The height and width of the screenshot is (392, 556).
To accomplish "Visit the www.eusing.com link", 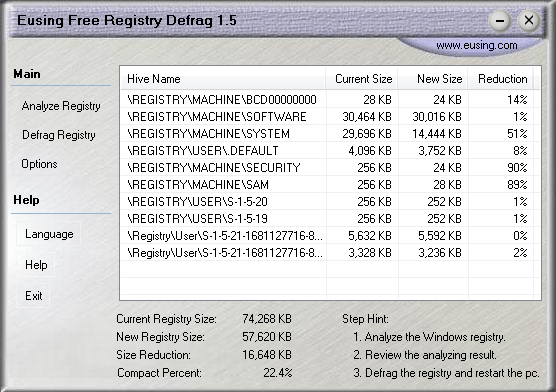I will 477,45.
